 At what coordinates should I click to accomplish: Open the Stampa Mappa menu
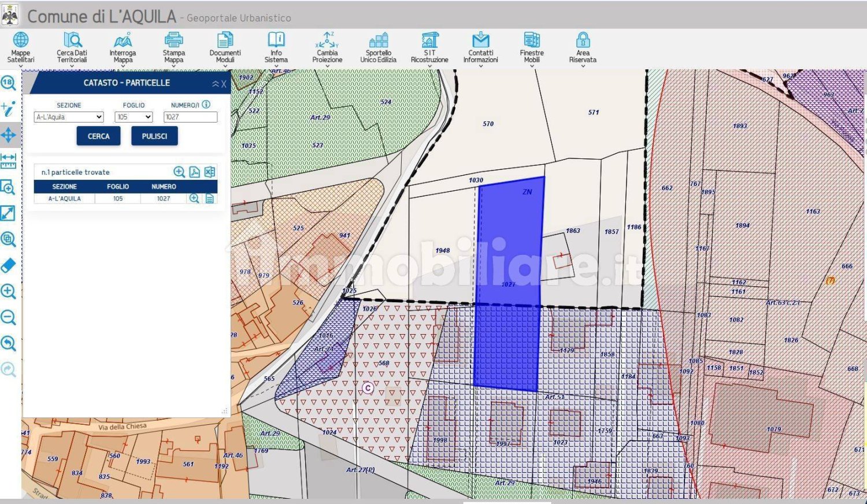tap(173, 47)
